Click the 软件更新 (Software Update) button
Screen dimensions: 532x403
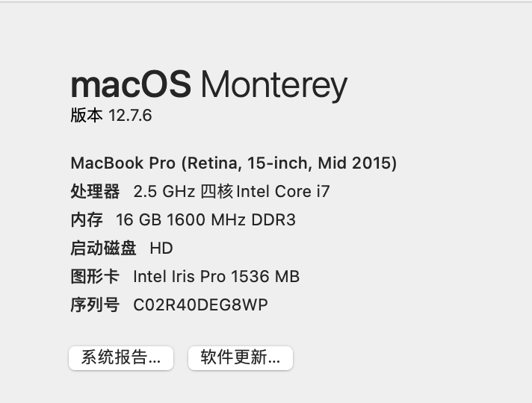click(240, 357)
